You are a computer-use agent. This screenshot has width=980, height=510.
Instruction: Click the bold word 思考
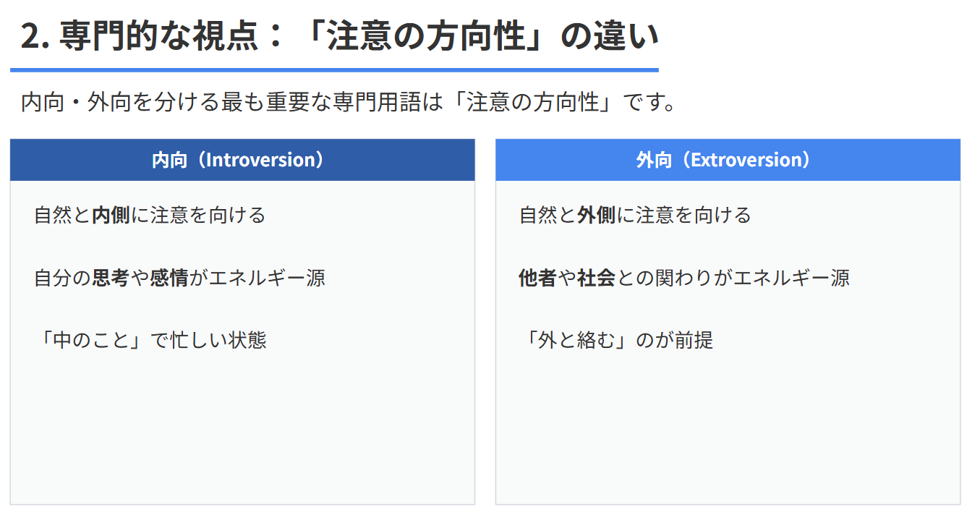click(111, 278)
